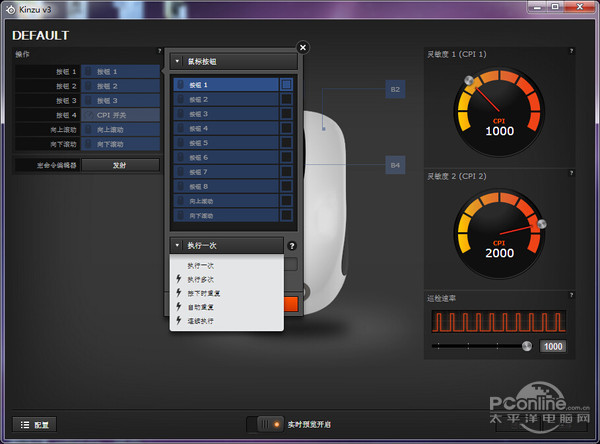This screenshot has width=600, height=444.
Task: Click the CPI 2 dial knob handle
Action: click(x=542, y=224)
